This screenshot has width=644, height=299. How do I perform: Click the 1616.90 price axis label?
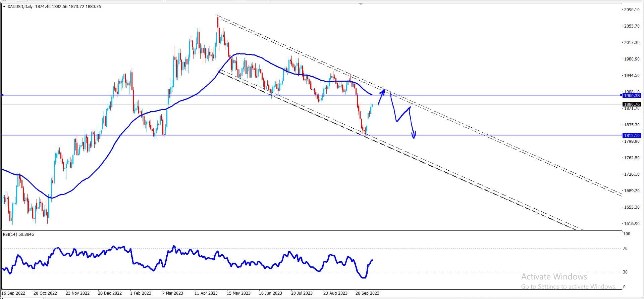click(632, 224)
